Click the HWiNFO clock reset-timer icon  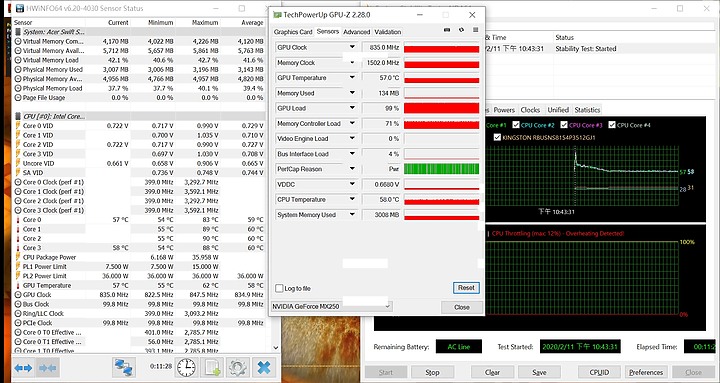point(186,367)
